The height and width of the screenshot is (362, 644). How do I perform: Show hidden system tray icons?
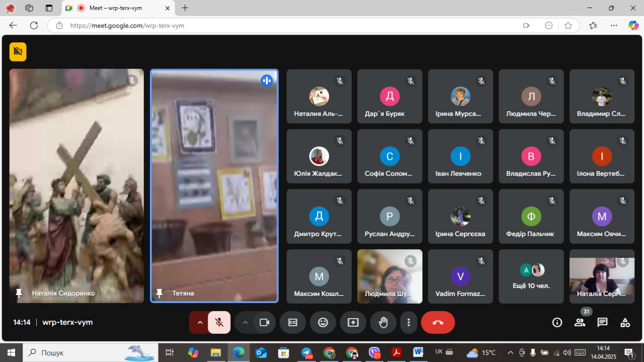tap(511, 352)
